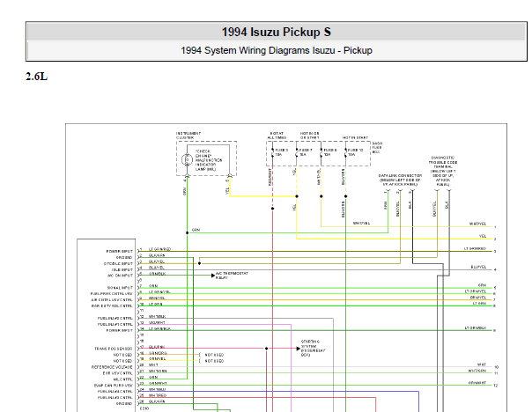This screenshot has height=412, width=532.
Task: Click 'EGR DUTY SOL CNTRL' pin label
Action: coord(112,305)
